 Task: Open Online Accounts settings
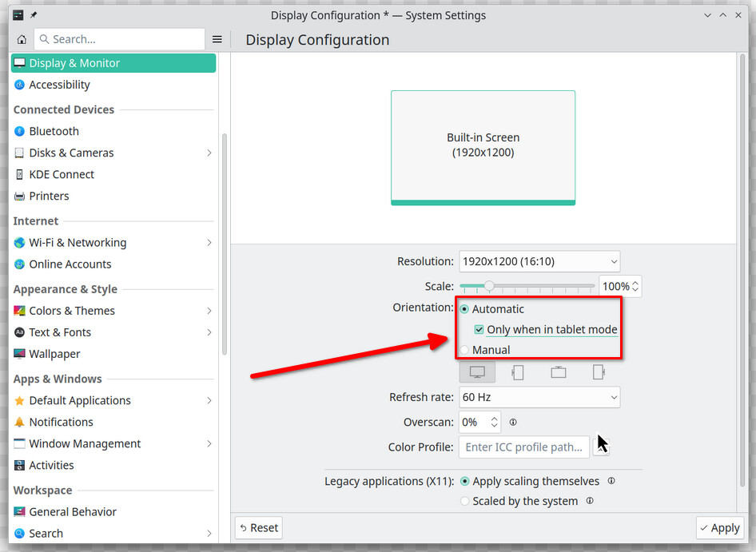[113, 264]
